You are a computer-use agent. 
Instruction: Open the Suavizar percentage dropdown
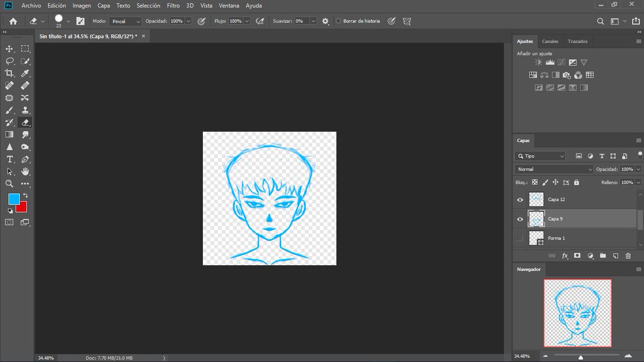click(x=313, y=21)
